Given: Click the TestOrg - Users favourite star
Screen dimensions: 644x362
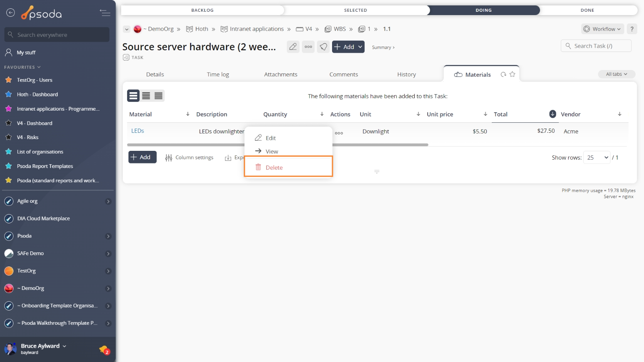Looking at the screenshot, I should pyautogui.click(x=8, y=80).
